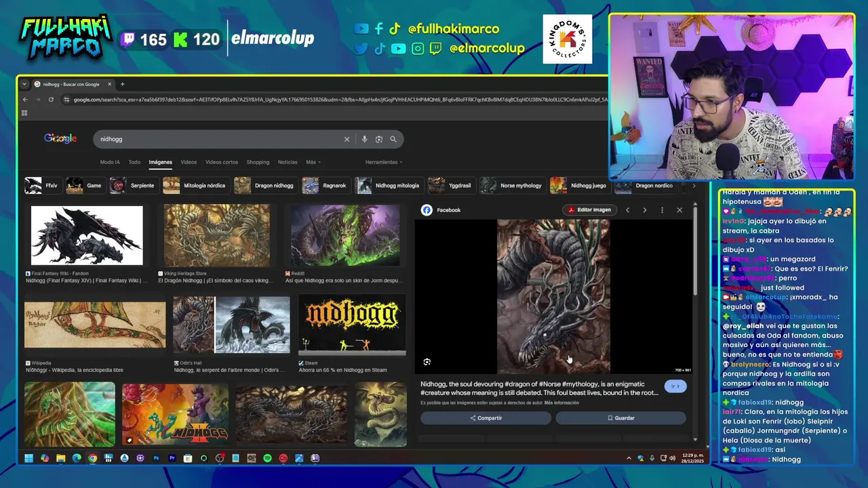
Task: Close the nidhogg browser tab
Action: [x=109, y=84]
